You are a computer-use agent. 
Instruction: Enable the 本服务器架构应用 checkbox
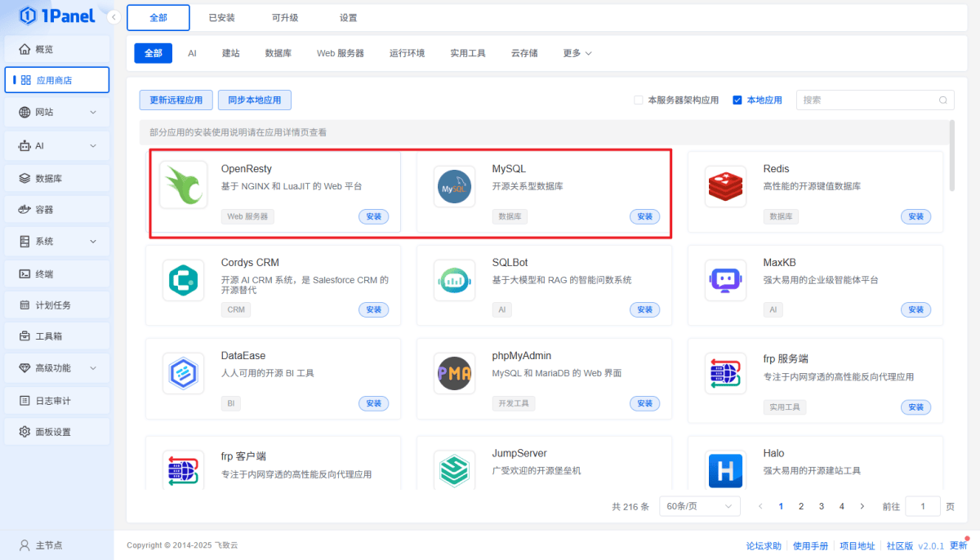639,100
